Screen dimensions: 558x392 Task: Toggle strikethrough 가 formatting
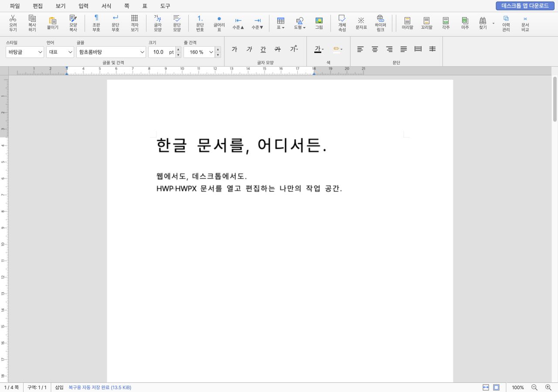point(278,49)
